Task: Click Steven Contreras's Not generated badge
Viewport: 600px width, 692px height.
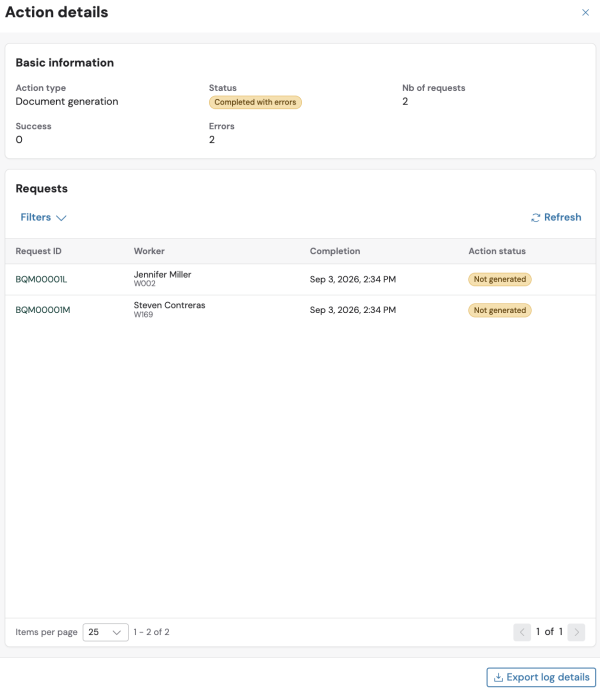Action: tap(499, 310)
